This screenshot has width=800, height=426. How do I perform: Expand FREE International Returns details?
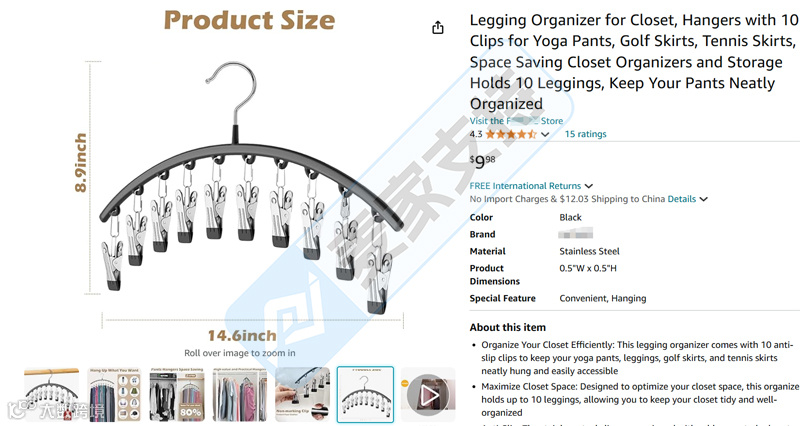(x=588, y=186)
